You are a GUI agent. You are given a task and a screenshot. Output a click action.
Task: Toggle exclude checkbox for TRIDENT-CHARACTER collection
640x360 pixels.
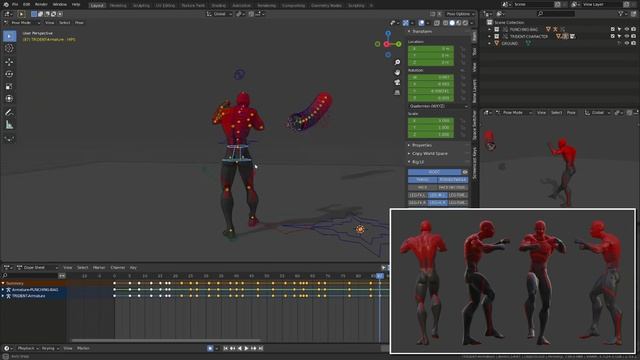(613, 36)
